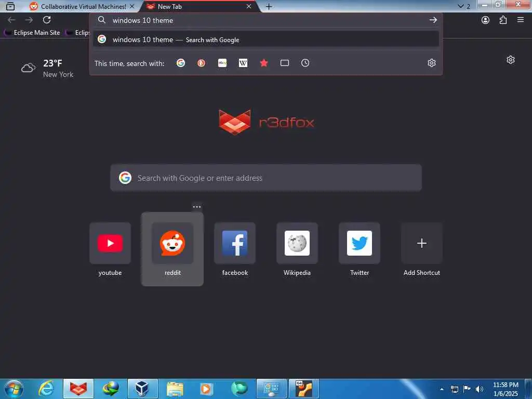This screenshot has width=532, height=399.
Task: Open the reddit shortcut tile
Action: click(172, 250)
